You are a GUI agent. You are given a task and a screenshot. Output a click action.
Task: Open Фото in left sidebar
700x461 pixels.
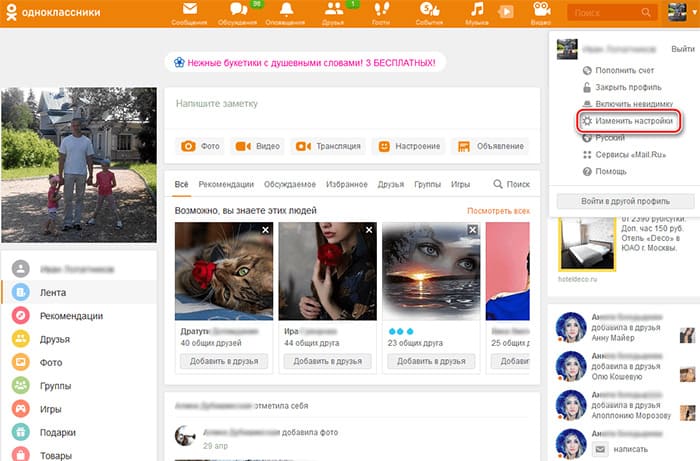(x=79, y=362)
